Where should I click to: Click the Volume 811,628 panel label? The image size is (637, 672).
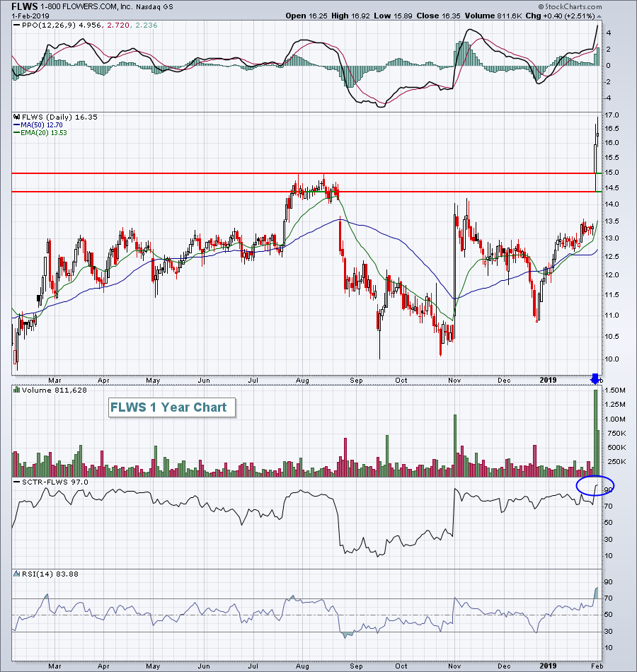tap(54, 390)
